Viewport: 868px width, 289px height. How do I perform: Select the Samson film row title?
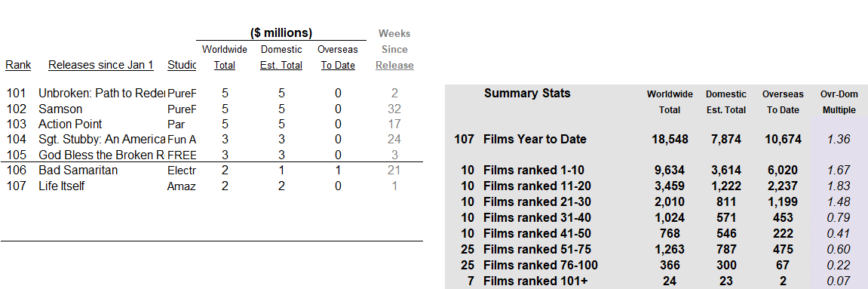(x=60, y=109)
